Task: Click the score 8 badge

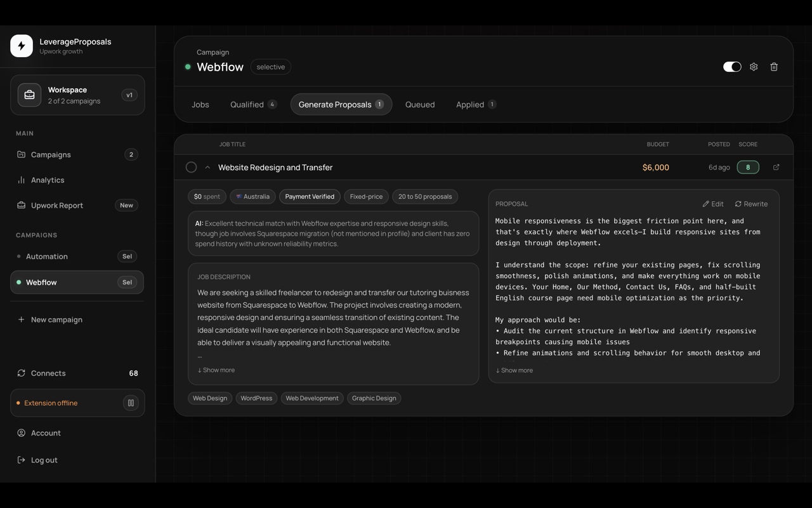Action: pos(748,168)
